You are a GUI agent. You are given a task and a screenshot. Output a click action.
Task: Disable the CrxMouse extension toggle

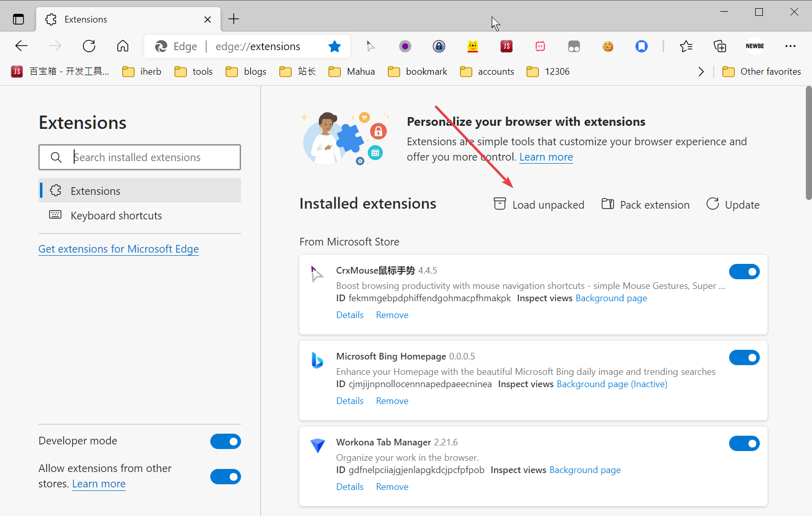pos(744,272)
